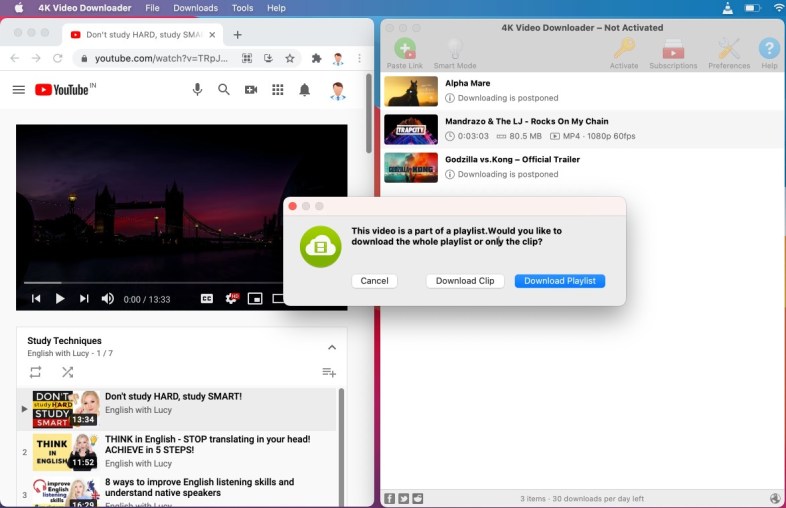
Task: Select Mandrazo Rocks On My Chain thumbnail
Action: coord(411,129)
